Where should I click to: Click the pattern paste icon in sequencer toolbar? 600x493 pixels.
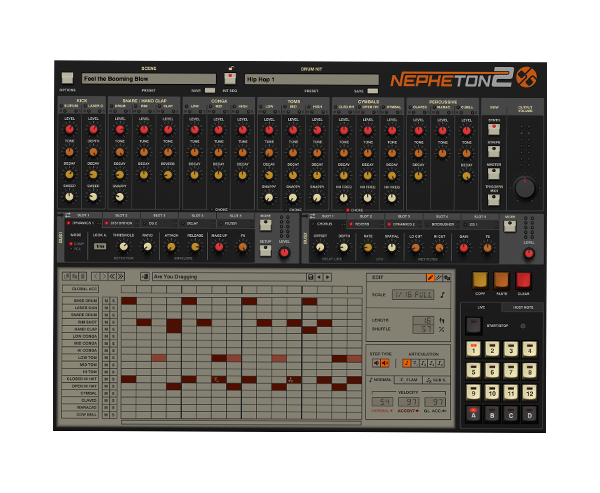[x=75, y=276]
